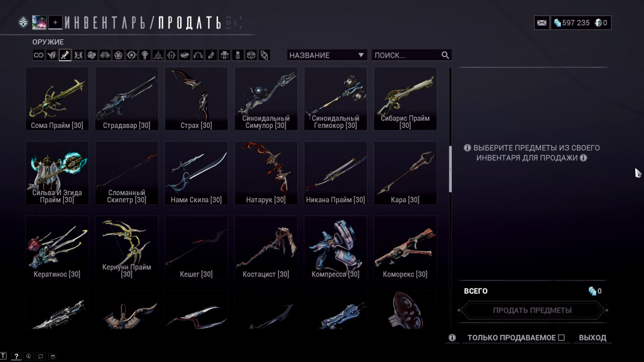This screenshot has height=362, width=644.
Task: Click the magnifier search icon
Action: tap(445, 55)
